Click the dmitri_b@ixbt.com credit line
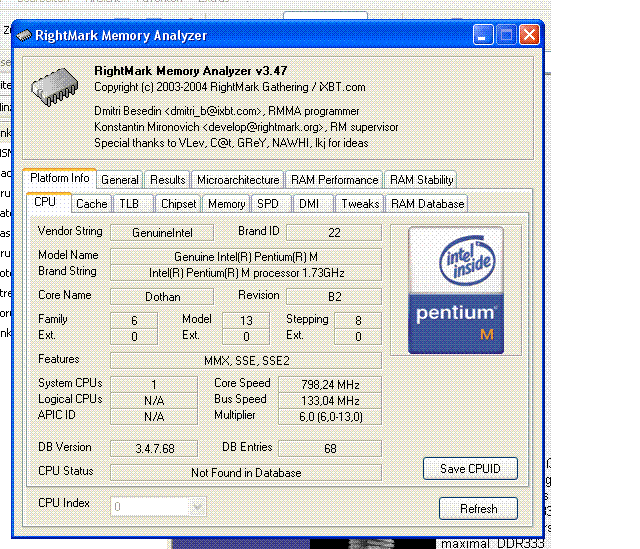 click(x=227, y=111)
